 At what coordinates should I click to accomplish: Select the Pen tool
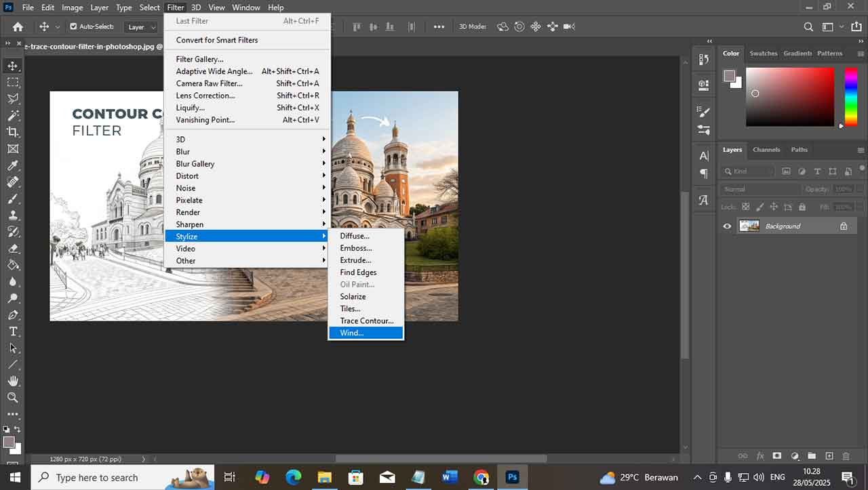tap(13, 315)
